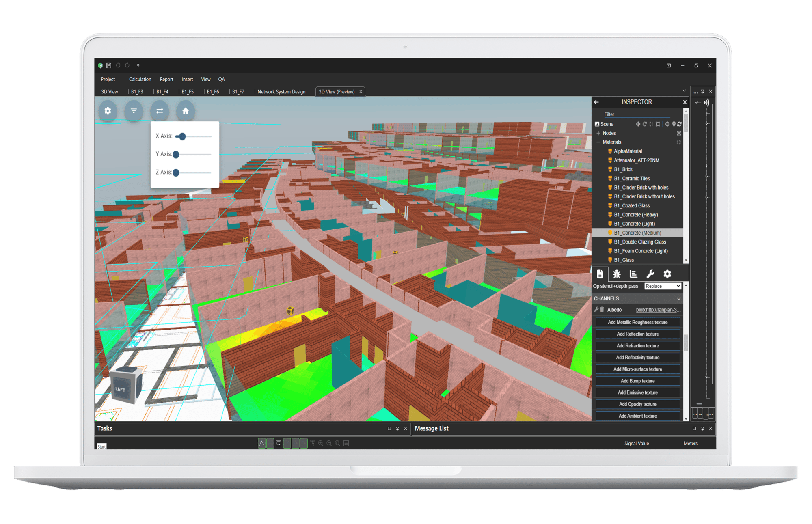Reset view with the home button
This screenshot has width=812, height=524.
click(186, 111)
